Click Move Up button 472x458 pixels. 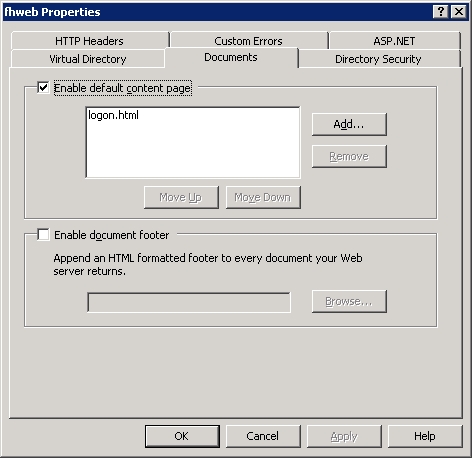coord(181,197)
